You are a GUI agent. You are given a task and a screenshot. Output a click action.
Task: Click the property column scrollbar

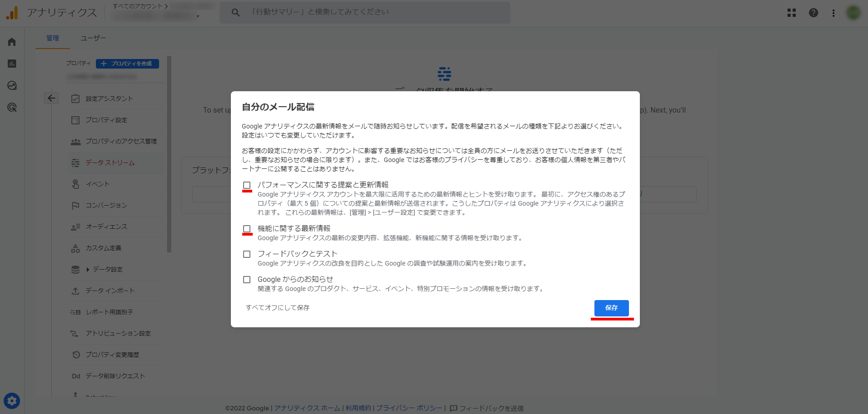pyautogui.click(x=169, y=154)
